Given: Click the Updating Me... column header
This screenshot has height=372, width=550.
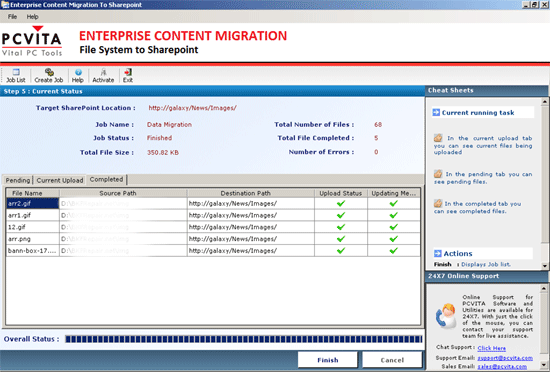Looking at the screenshot, I should point(394,193).
